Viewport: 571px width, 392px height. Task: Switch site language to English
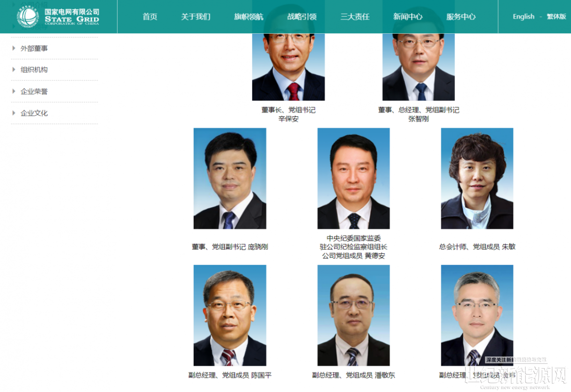click(x=523, y=17)
